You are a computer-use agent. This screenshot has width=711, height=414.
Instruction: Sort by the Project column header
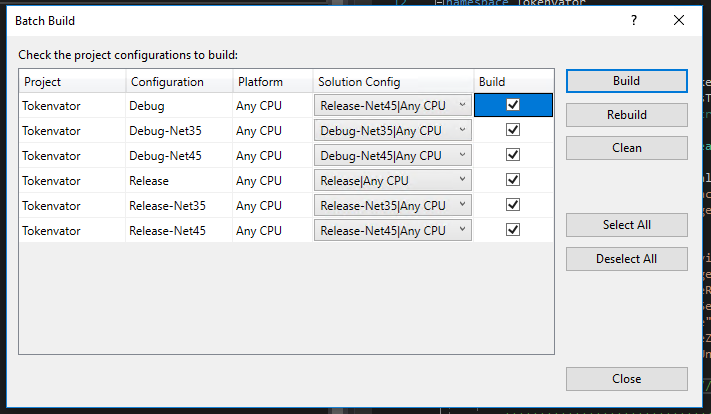[x=73, y=82]
